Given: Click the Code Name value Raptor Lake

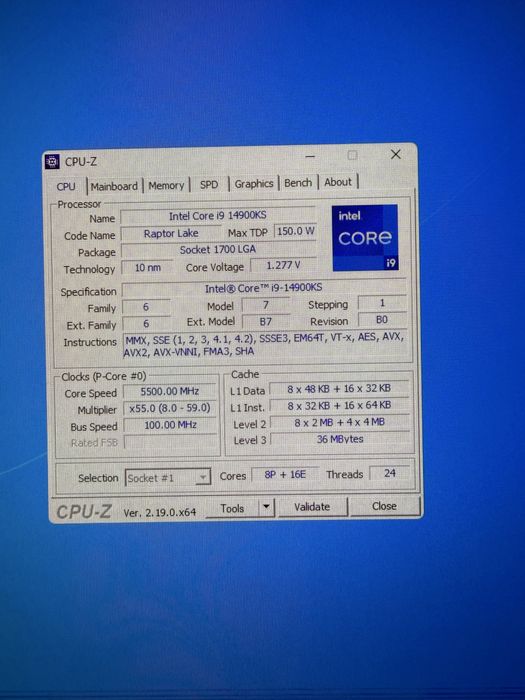Looking at the screenshot, I should click(171, 233).
